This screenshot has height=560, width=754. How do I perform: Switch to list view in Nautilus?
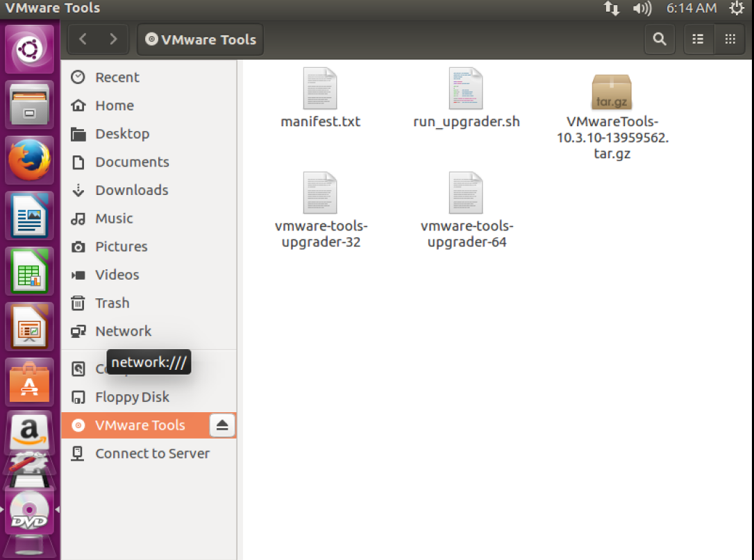[698, 39]
